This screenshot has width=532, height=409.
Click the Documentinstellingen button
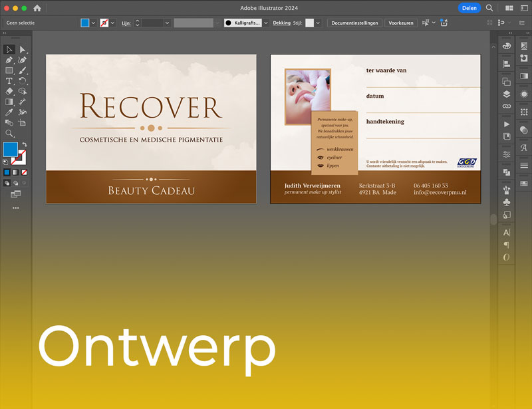[354, 23]
